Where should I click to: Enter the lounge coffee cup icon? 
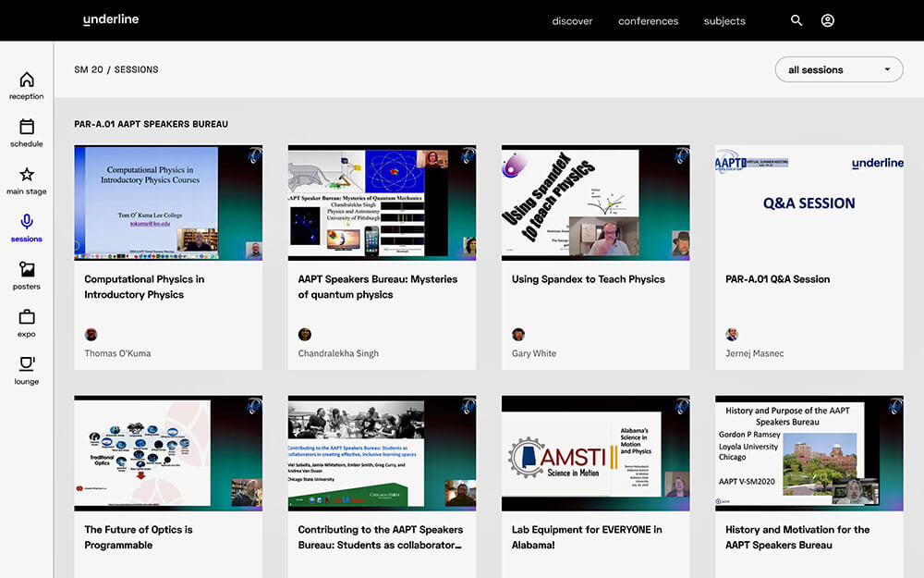coord(27,364)
